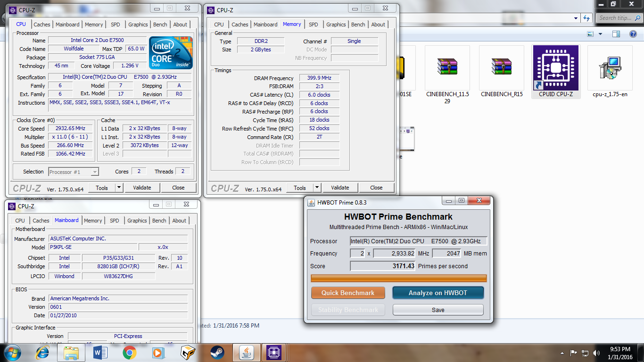
Task: Show hidden tray icons arrow
Action: coord(562,353)
